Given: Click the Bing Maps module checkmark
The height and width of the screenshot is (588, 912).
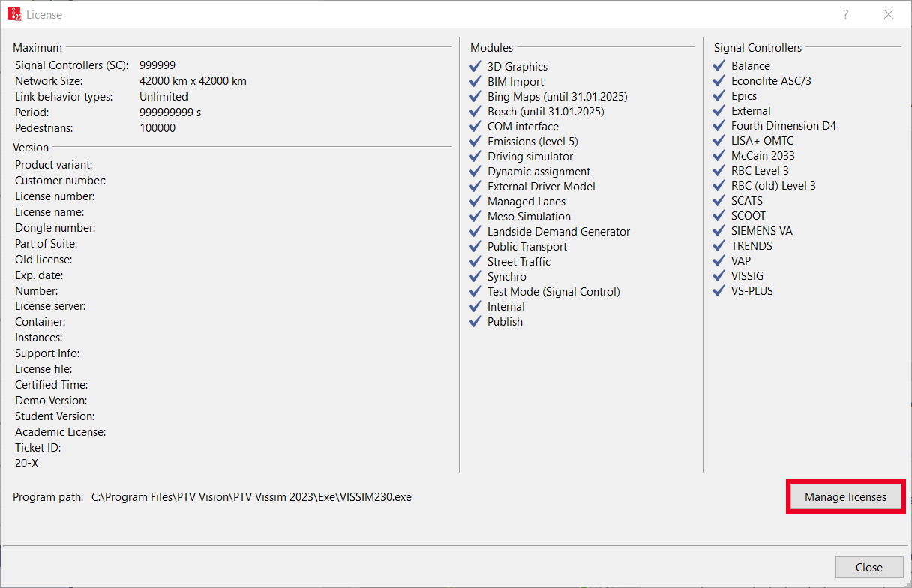Looking at the screenshot, I should click(x=475, y=96).
